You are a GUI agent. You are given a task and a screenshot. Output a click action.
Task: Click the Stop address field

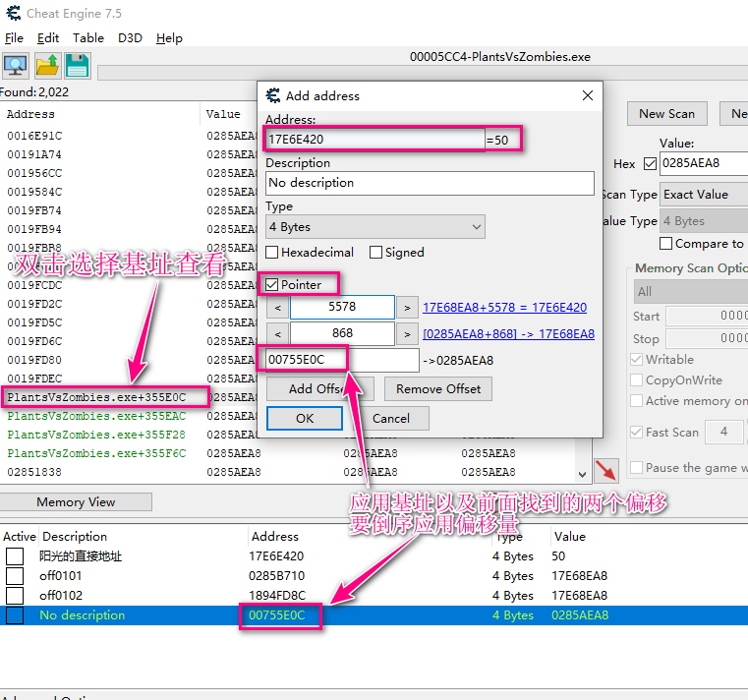point(707,339)
